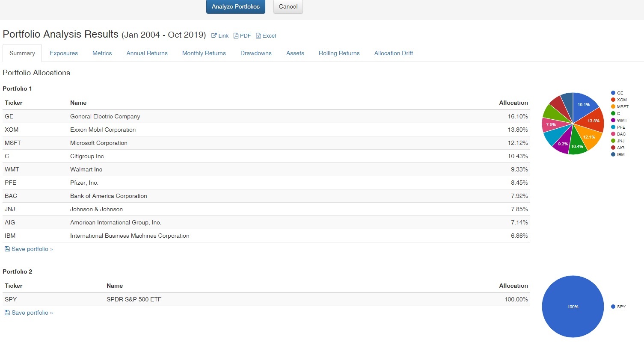Click AIG legend marker
This screenshot has height=351, width=644.
(x=613, y=147)
